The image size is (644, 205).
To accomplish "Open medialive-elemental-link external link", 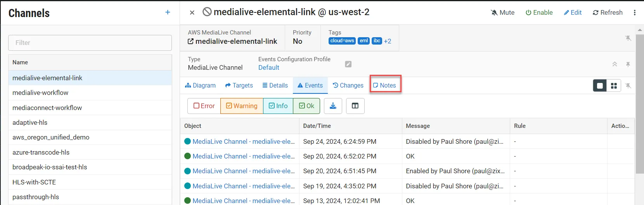I will 232,41.
